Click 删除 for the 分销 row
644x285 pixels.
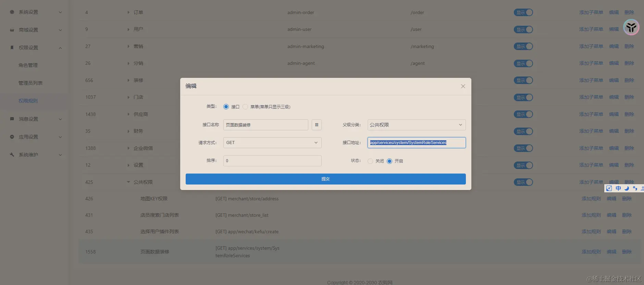[x=629, y=63]
